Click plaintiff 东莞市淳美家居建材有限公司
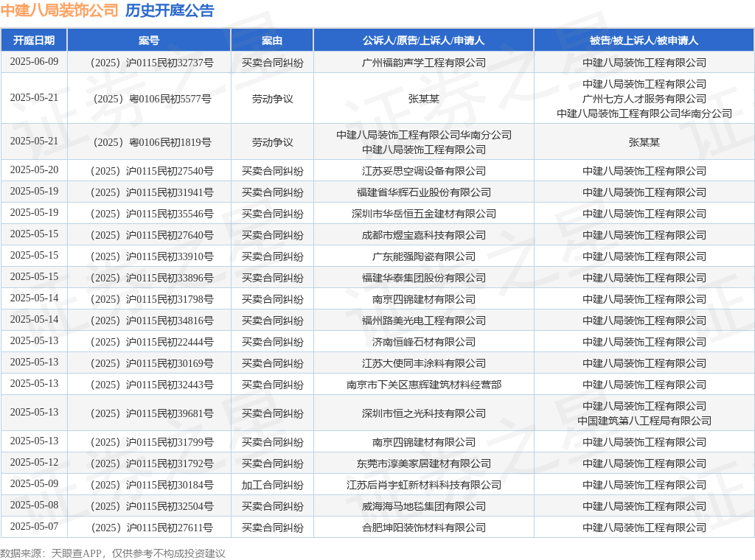 424,463
